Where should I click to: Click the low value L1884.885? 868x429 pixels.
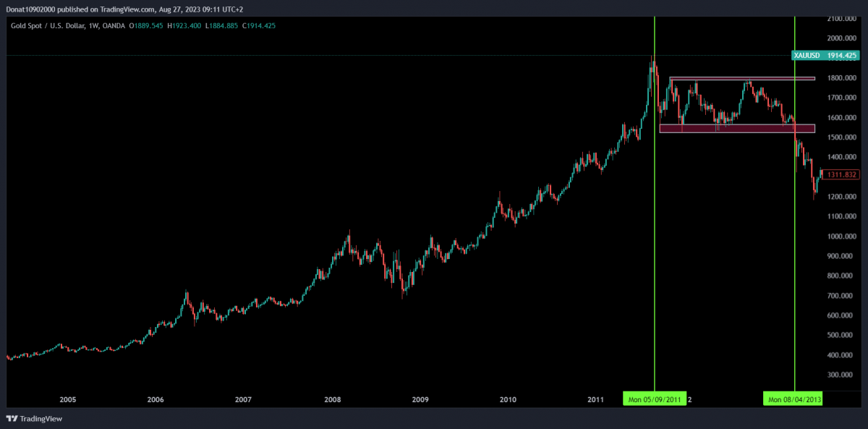coord(221,26)
